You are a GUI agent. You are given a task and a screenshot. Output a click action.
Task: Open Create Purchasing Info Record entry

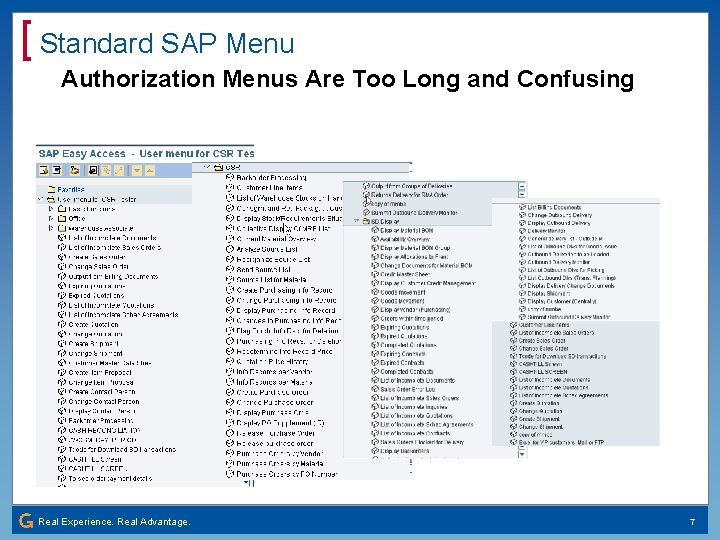click(284, 290)
